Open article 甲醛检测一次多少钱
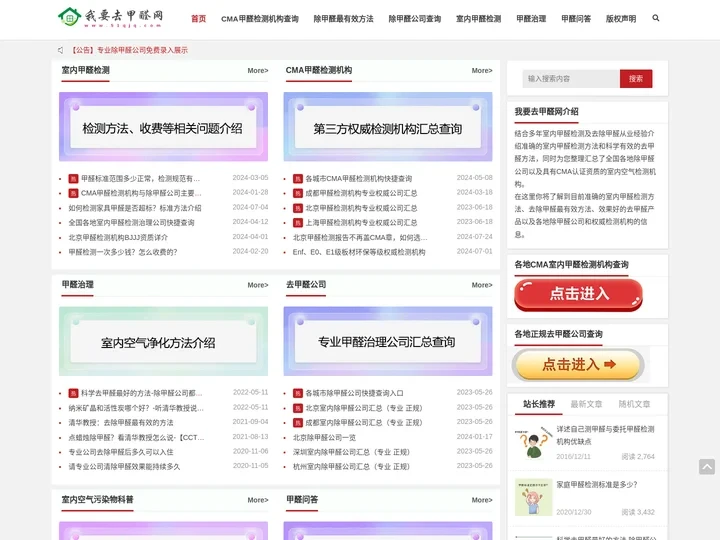 coord(123,252)
